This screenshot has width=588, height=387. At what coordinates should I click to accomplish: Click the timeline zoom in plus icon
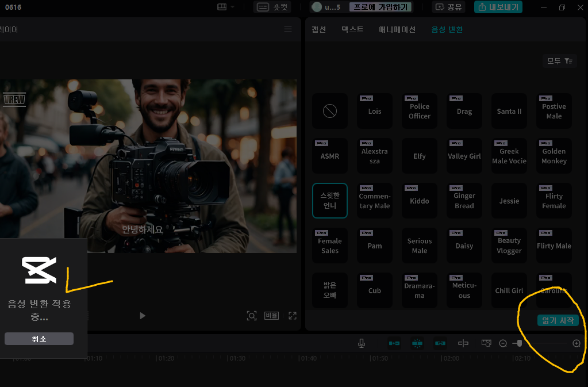(x=577, y=343)
